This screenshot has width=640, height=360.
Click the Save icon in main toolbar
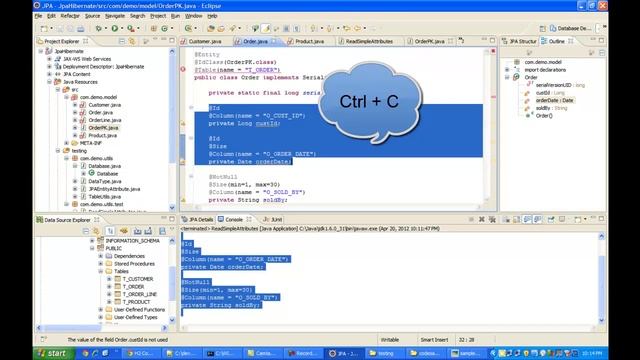[60, 29]
